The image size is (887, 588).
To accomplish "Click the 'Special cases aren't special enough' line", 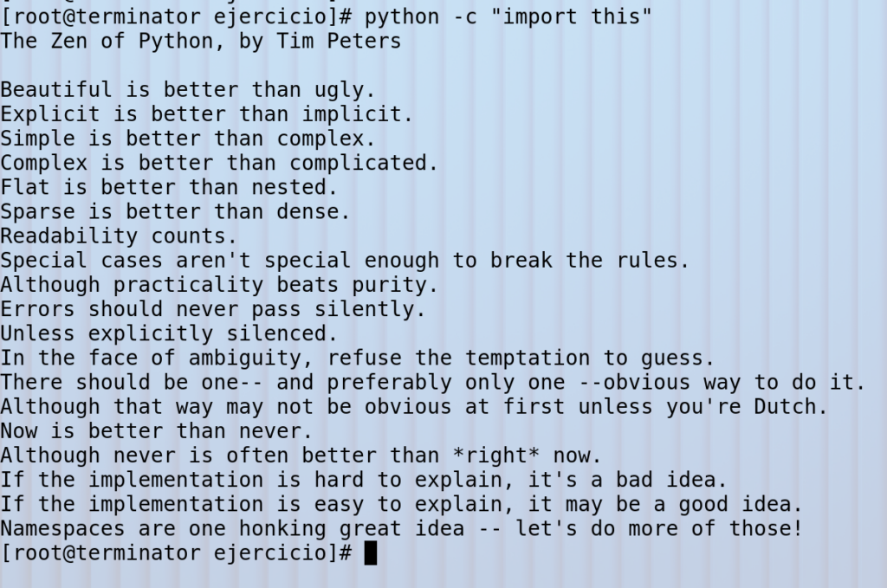I will tap(345, 260).
